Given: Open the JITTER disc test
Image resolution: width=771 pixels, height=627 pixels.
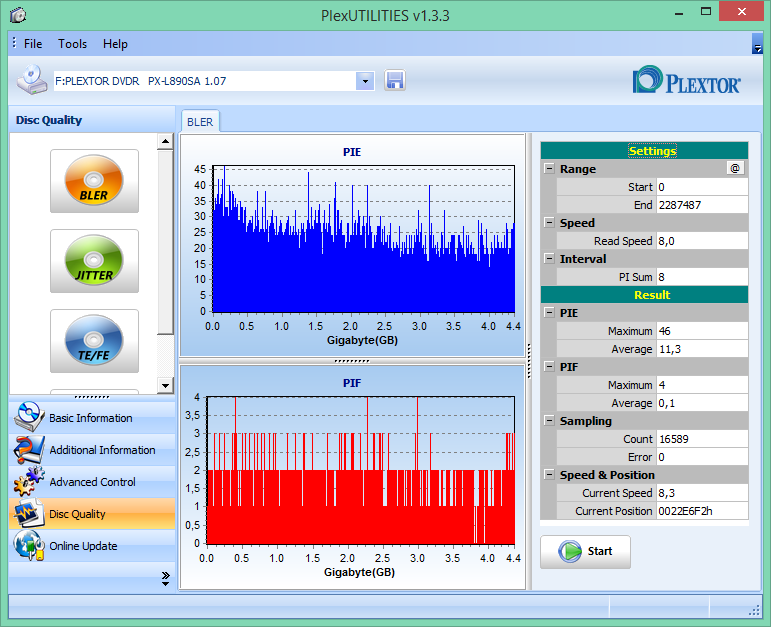Looking at the screenshot, I should pyautogui.click(x=94, y=261).
